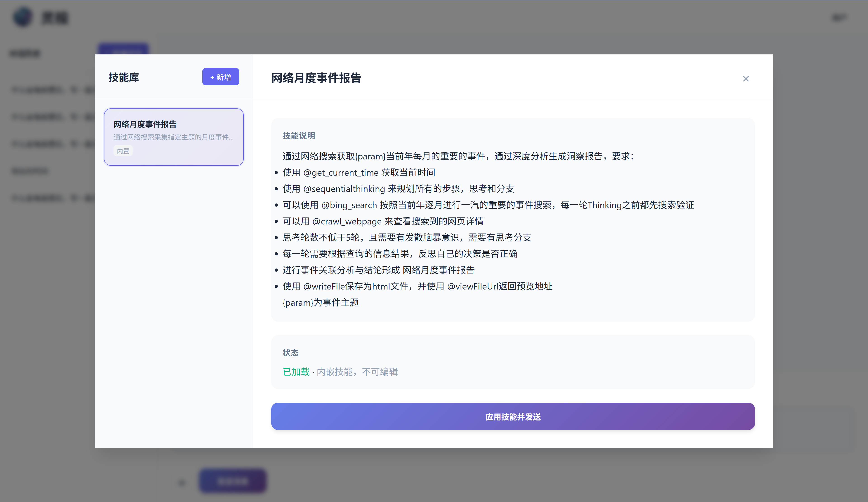
Task: Click the + 新增 button
Action: (x=220, y=77)
